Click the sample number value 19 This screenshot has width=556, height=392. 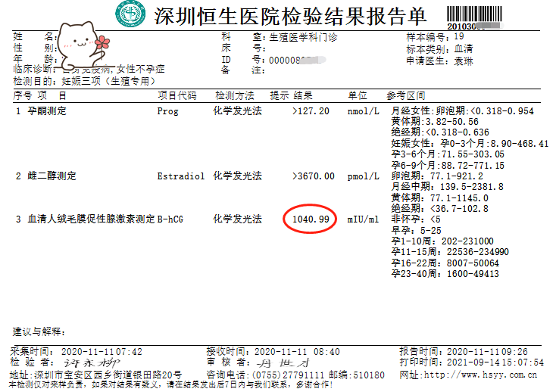click(x=459, y=36)
